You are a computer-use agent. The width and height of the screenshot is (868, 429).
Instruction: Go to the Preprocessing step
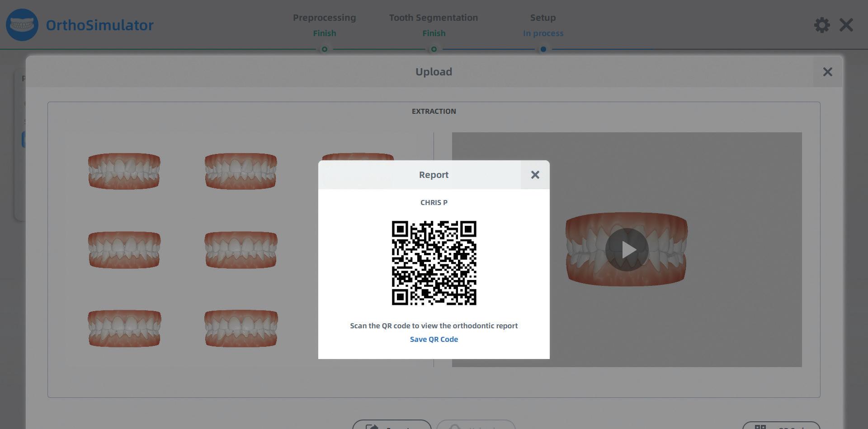(x=325, y=18)
